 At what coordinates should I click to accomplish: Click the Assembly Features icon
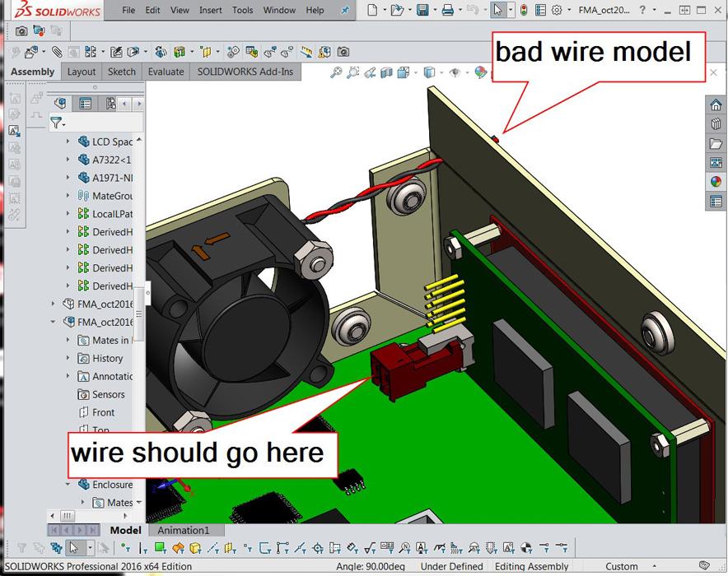pos(180,52)
